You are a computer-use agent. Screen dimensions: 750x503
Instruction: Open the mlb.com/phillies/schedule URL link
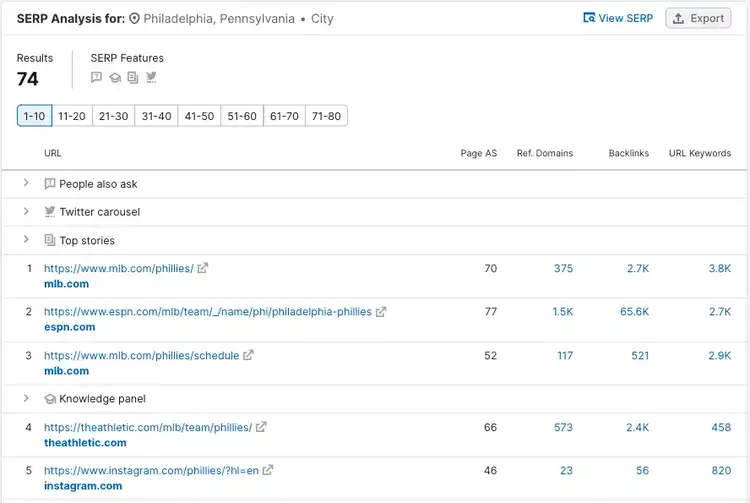pyautogui.click(x=142, y=355)
